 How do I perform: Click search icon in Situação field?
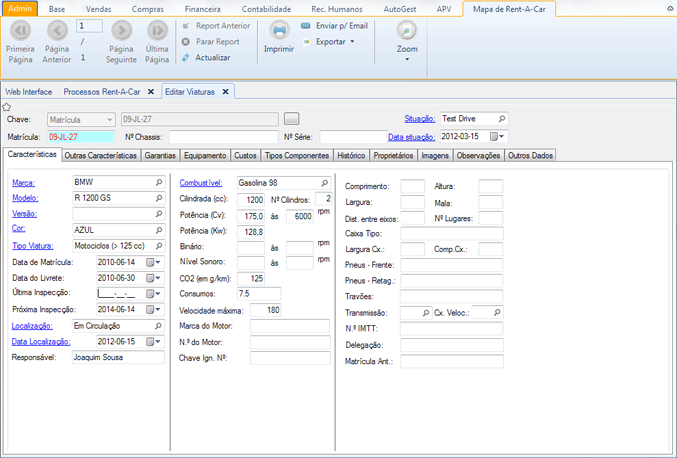pos(502,118)
